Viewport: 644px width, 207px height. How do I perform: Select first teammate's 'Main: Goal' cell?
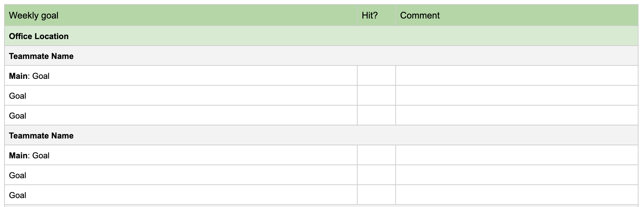pyautogui.click(x=29, y=76)
